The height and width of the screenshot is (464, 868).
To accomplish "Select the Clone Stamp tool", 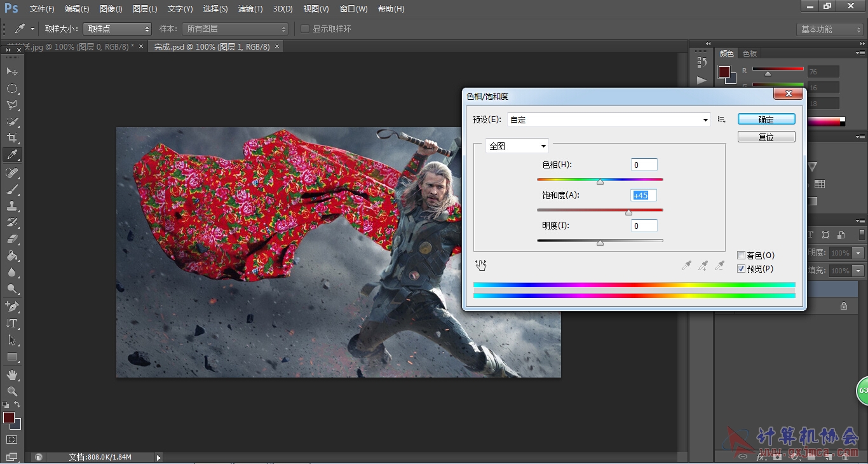I will 11,206.
